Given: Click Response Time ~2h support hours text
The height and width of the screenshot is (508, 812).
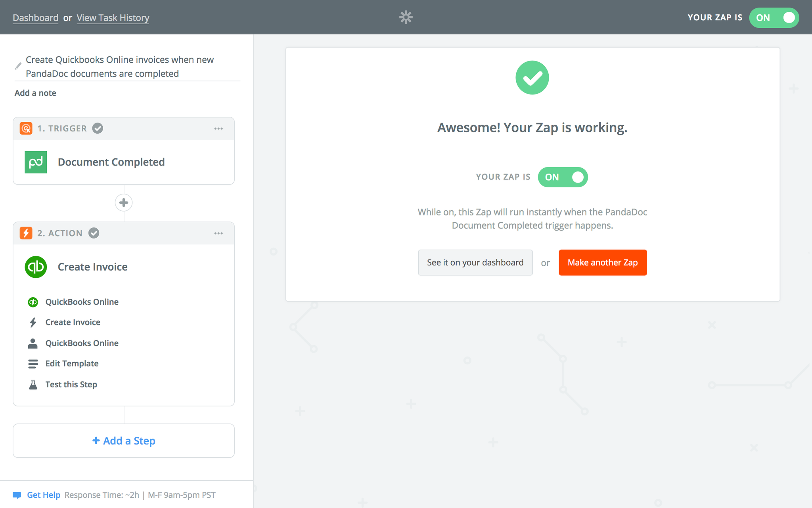Looking at the screenshot, I should pos(140,495).
